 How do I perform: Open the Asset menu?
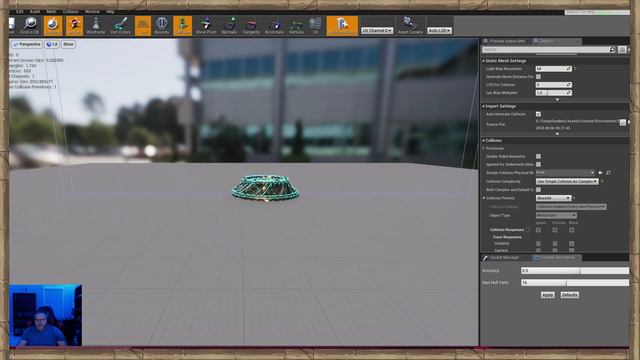35,11
